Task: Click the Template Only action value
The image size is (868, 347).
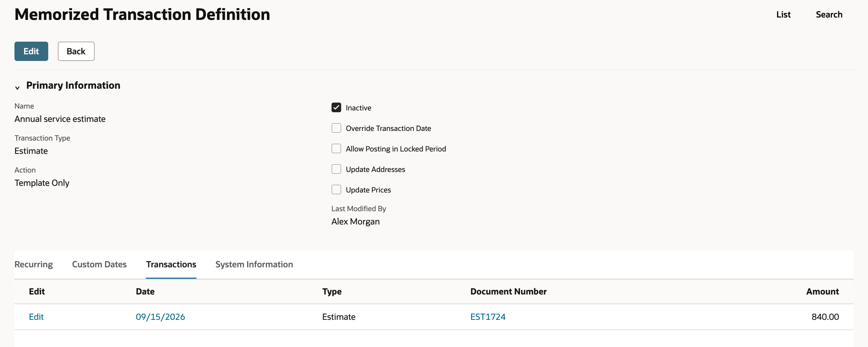Action: pos(42,183)
